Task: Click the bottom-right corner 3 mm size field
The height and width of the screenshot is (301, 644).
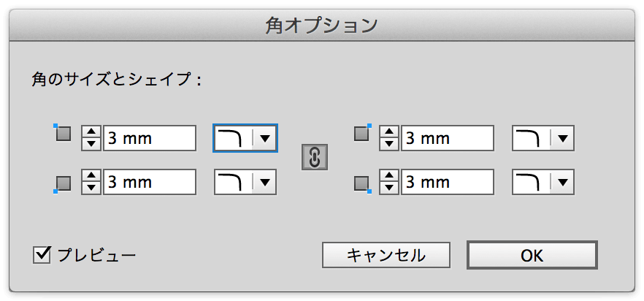Action: tap(448, 182)
